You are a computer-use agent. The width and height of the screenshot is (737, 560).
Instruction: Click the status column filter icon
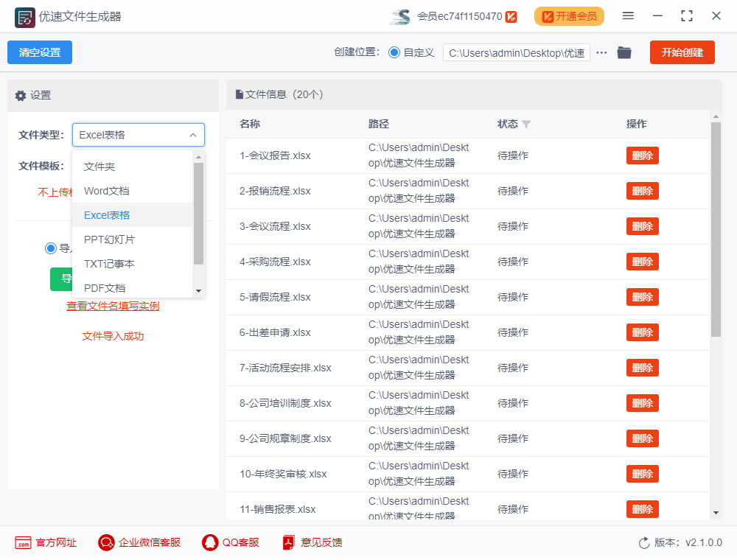point(526,125)
